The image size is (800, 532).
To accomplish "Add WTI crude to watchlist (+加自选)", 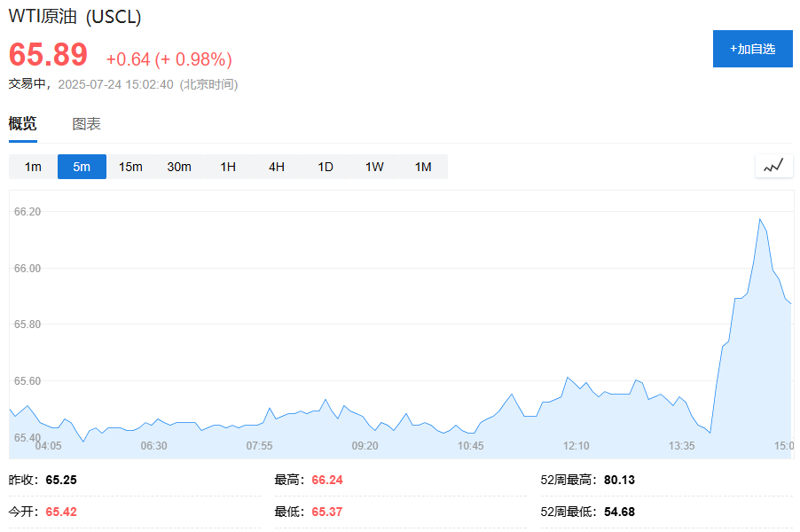I will [752, 49].
